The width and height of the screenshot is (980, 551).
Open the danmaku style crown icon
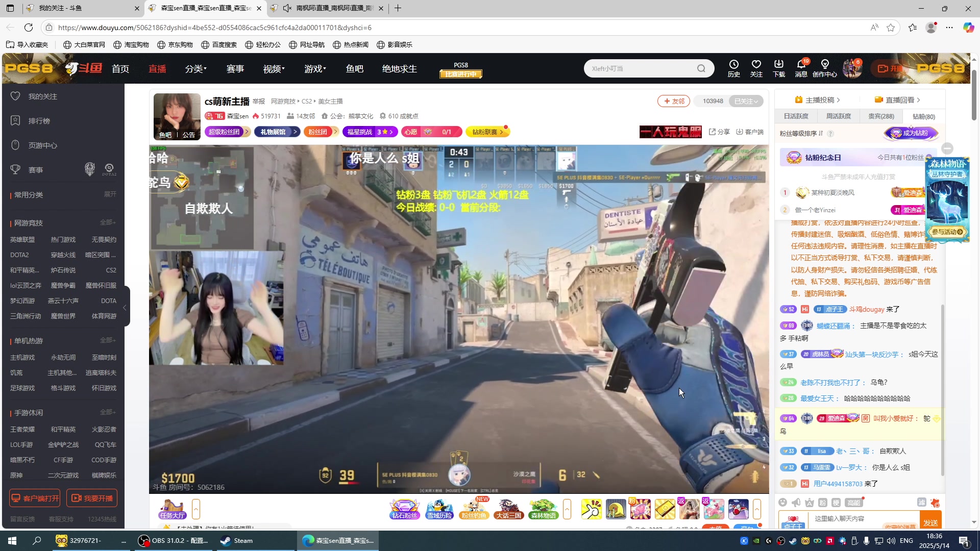tap(809, 503)
